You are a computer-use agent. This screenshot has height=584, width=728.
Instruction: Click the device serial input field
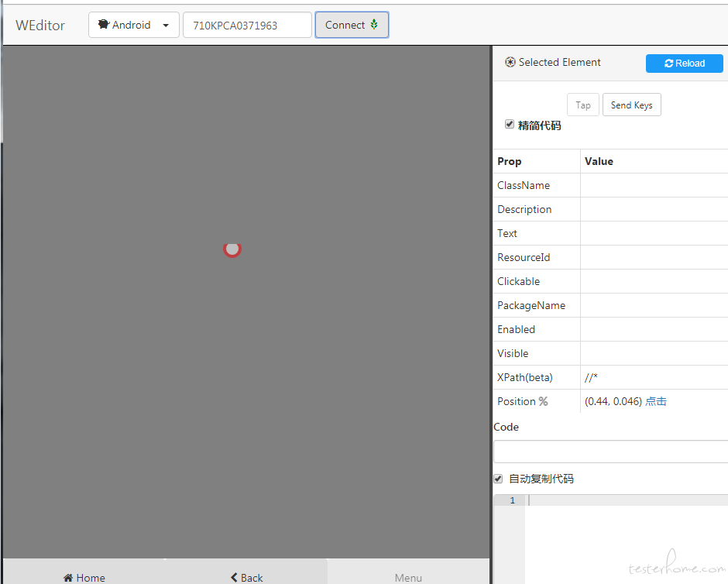247,25
